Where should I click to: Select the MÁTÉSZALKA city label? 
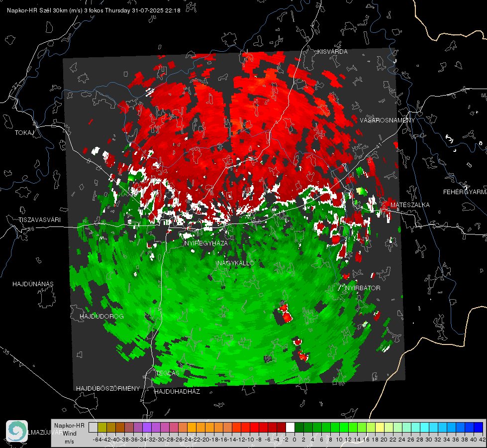click(410, 205)
